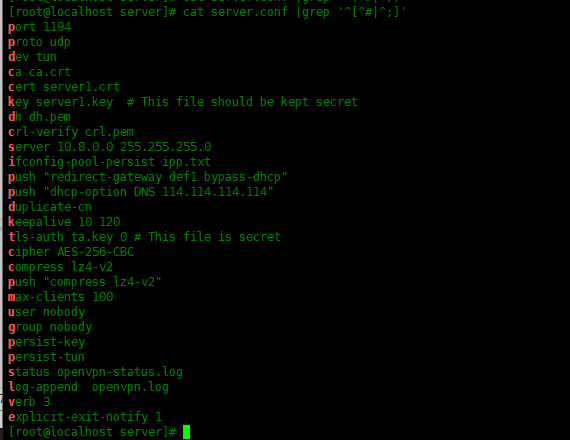Click 'cipher AES-256-CBC' text
The width and height of the screenshot is (570, 440).
click(x=71, y=252)
